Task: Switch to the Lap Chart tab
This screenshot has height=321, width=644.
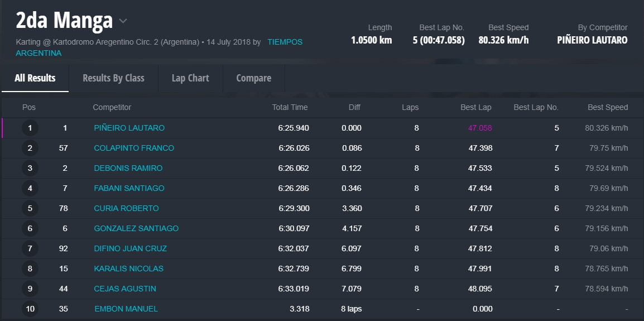Action: pyautogui.click(x=190, y=78)
